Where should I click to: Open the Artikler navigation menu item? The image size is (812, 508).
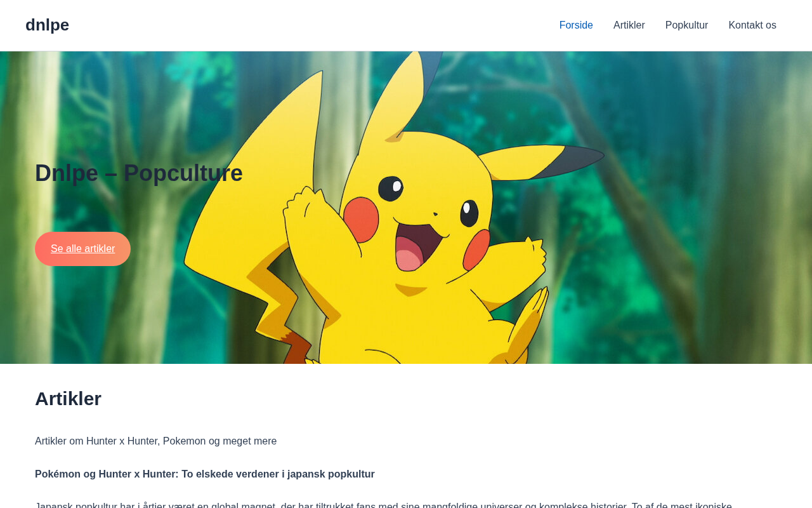(629, 25)
